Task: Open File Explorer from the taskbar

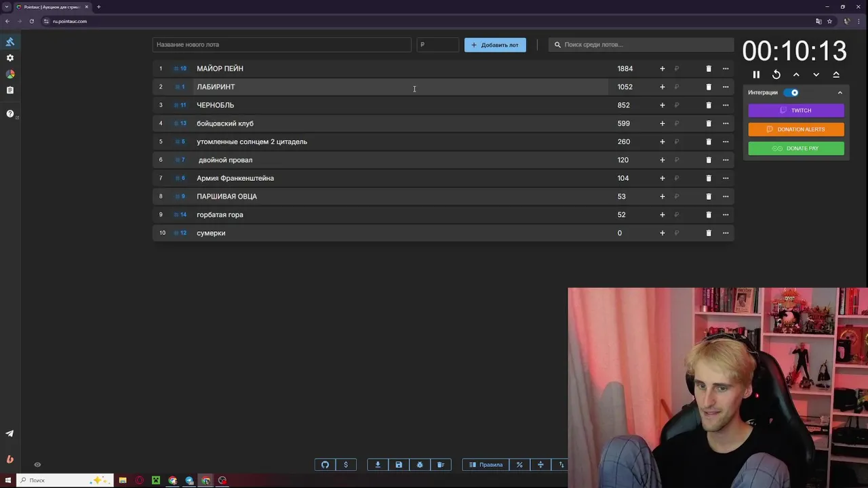Action: (123, 481)
